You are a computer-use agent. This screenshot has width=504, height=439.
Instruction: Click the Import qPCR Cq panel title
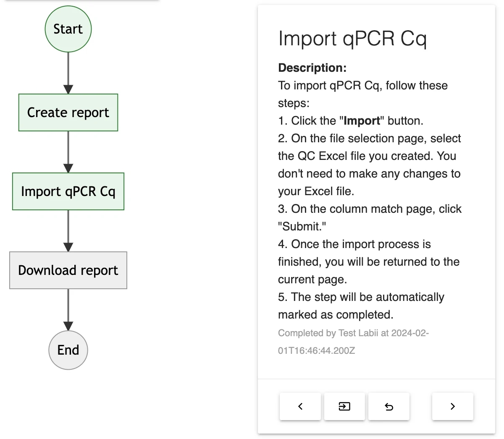pyautogui.click(x=352, y=39)
